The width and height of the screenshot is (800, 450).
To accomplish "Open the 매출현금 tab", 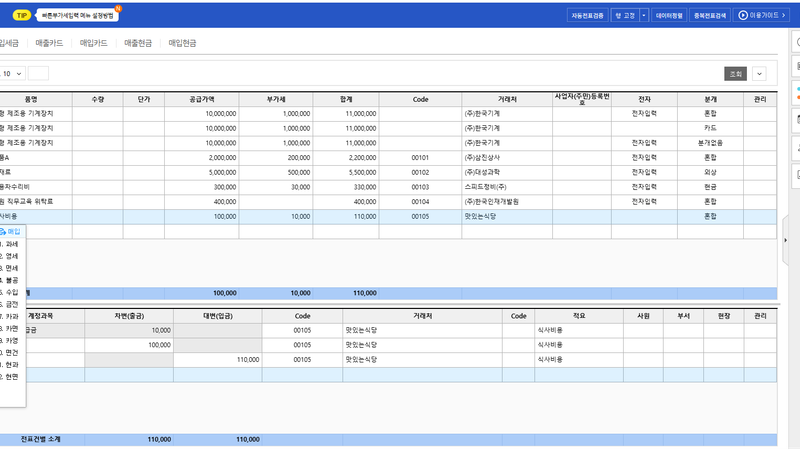I will [138, 43].
